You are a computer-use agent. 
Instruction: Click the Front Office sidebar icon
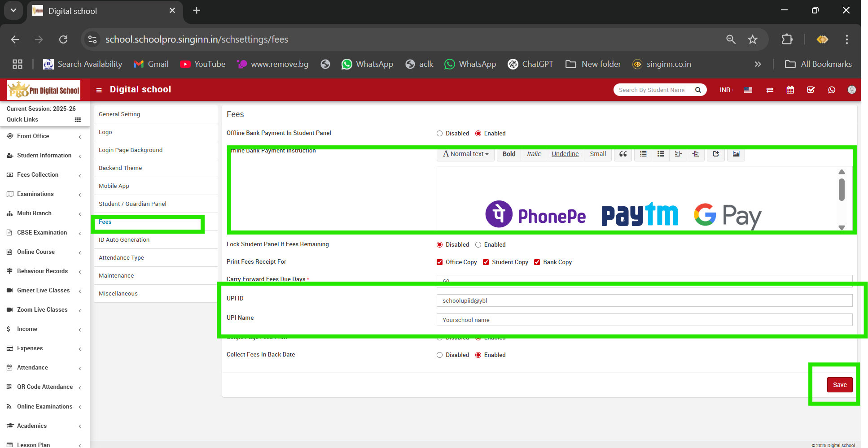(x=10, y=136)
